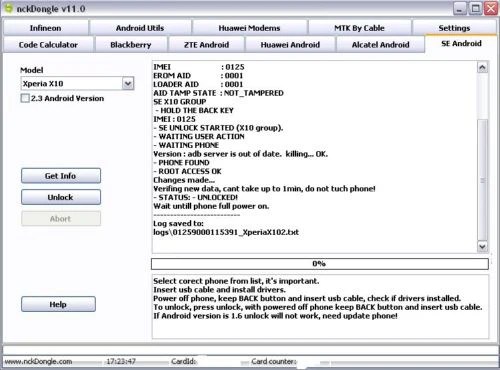Click the Unlock button
Viewport: 500px width, 370px height.
click(x=61, y=197)
